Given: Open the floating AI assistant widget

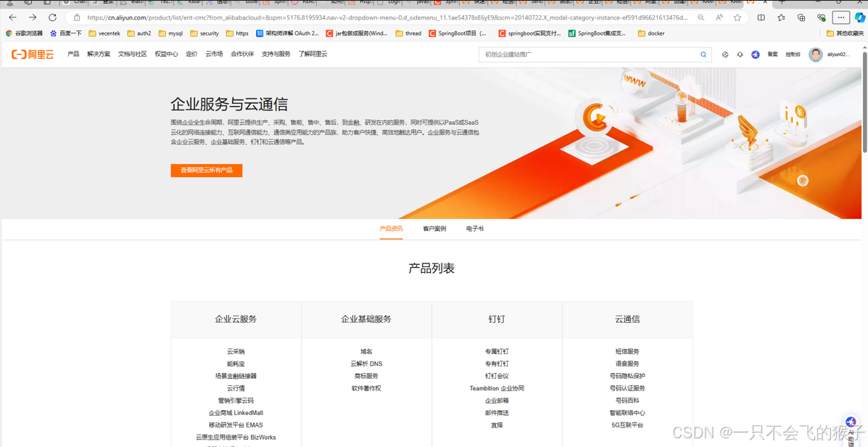Looking at the screenshot, I should (x=851, y=430).
